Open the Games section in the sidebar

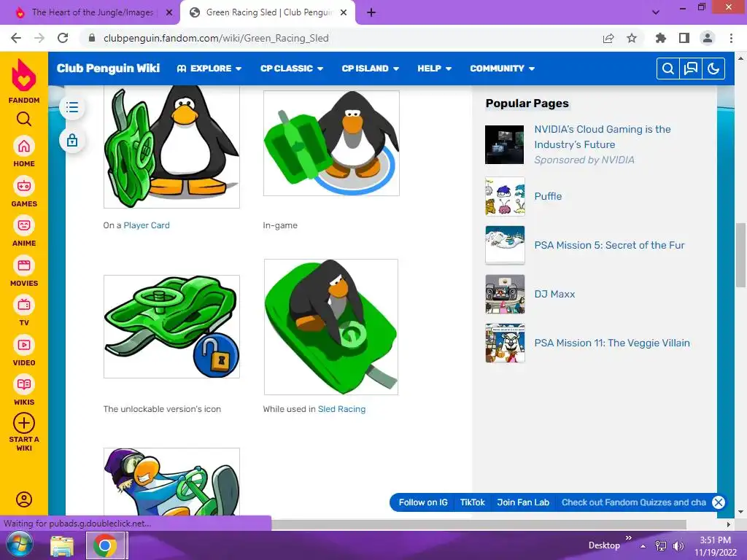tap(24, 192)
